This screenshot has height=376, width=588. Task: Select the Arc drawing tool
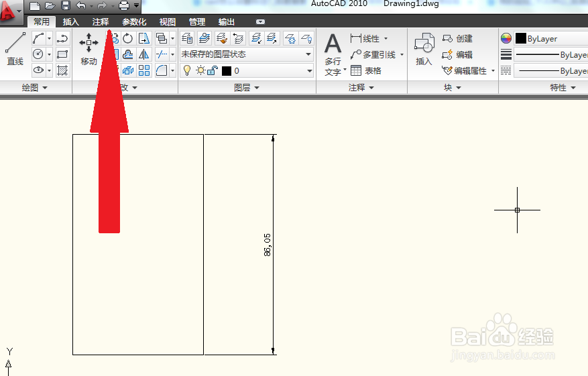(39, 38)
